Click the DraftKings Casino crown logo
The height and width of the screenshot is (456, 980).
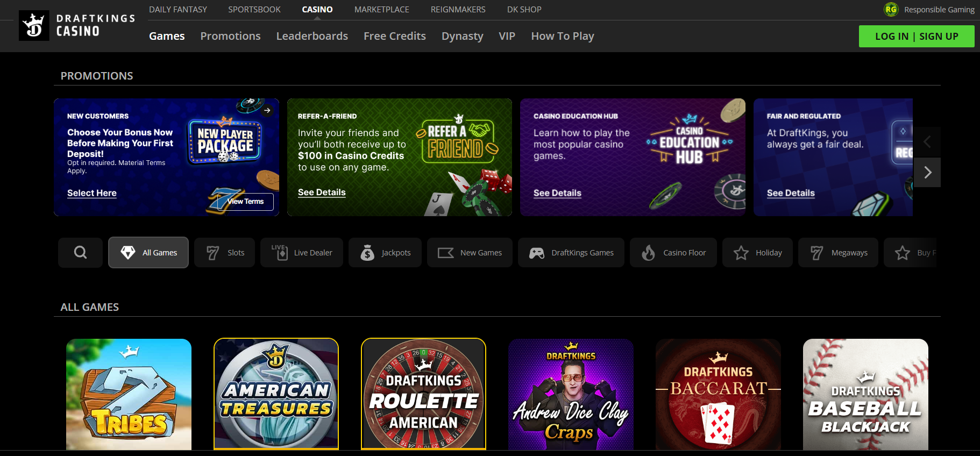[x=34, y=25]
